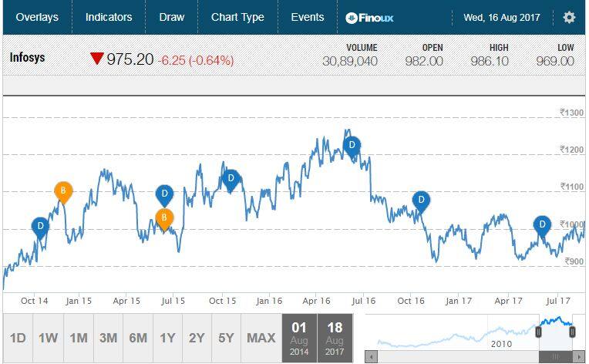Open the Draw menu

tap(172, 17)
